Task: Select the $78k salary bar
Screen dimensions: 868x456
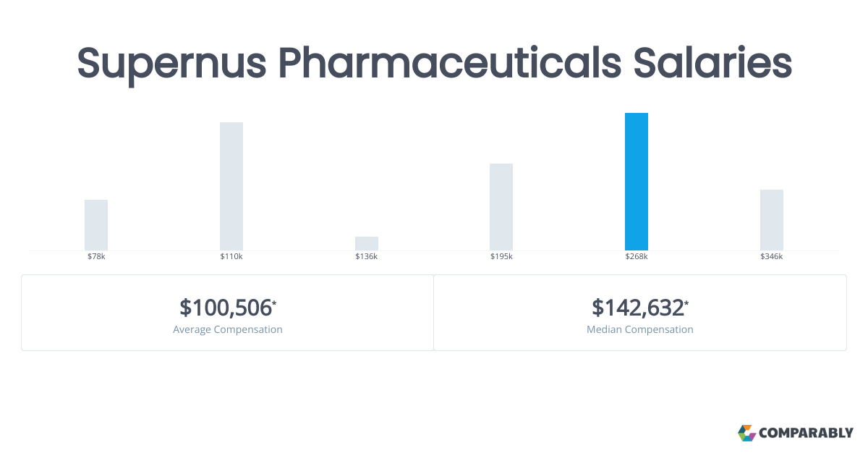Action: [x=96, y=225]
